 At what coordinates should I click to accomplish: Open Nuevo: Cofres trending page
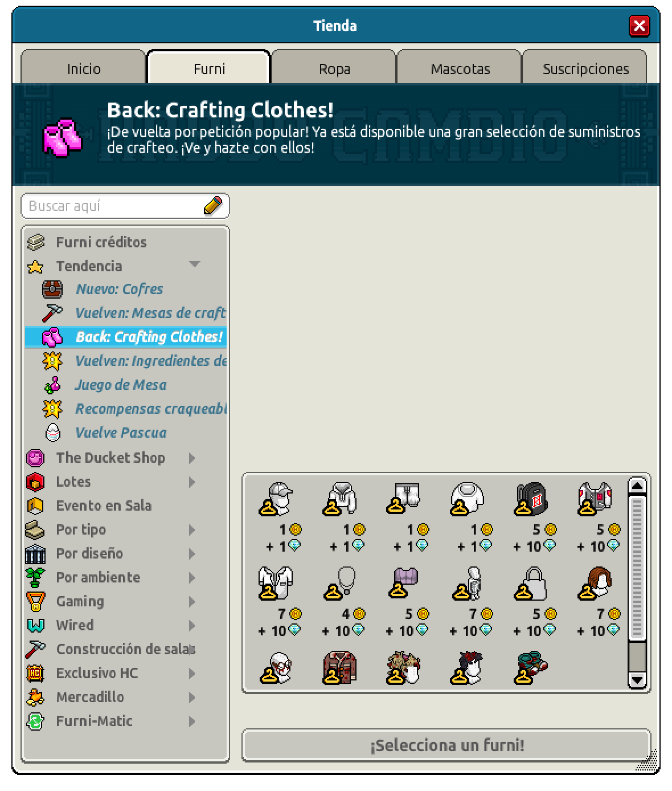120,289
